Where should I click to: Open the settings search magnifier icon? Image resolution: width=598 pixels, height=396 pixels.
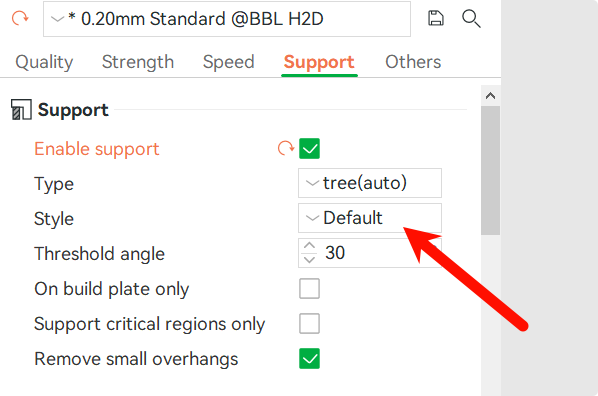tap(471, 19)
